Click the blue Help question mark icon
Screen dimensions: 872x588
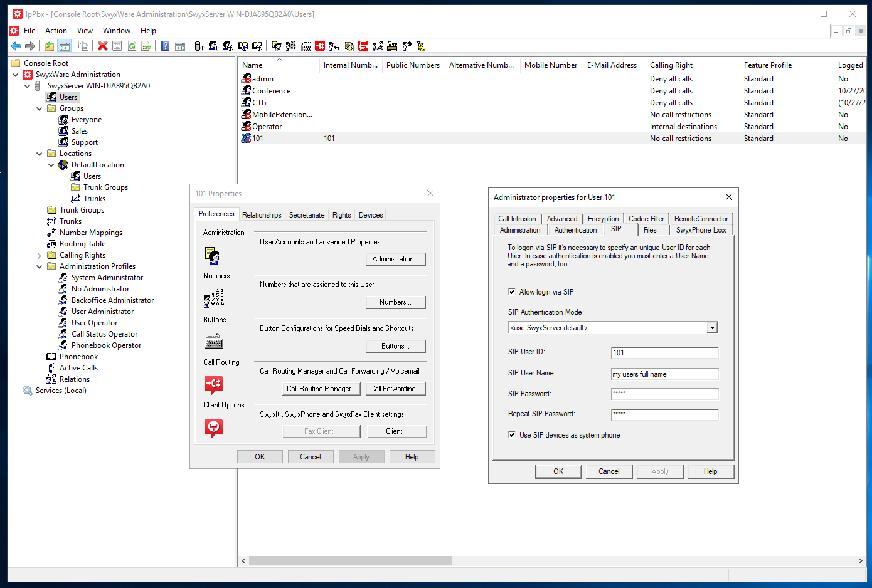[165, 46]
